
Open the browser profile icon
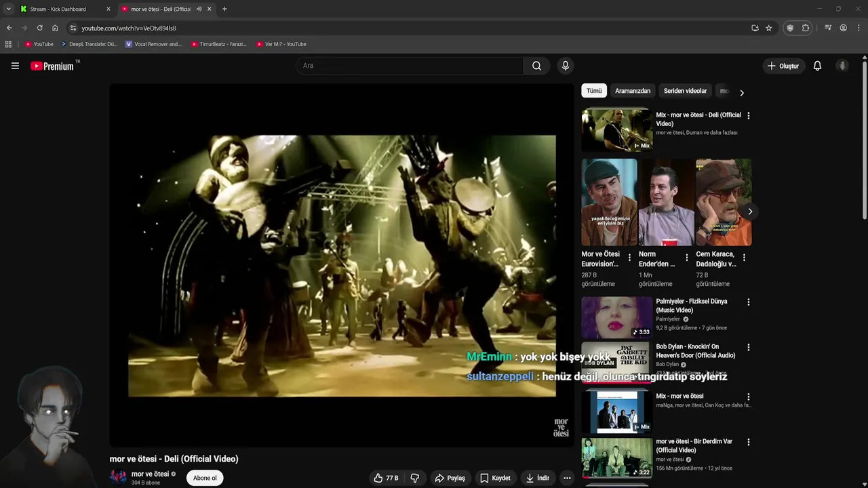(x=843, y=28)
